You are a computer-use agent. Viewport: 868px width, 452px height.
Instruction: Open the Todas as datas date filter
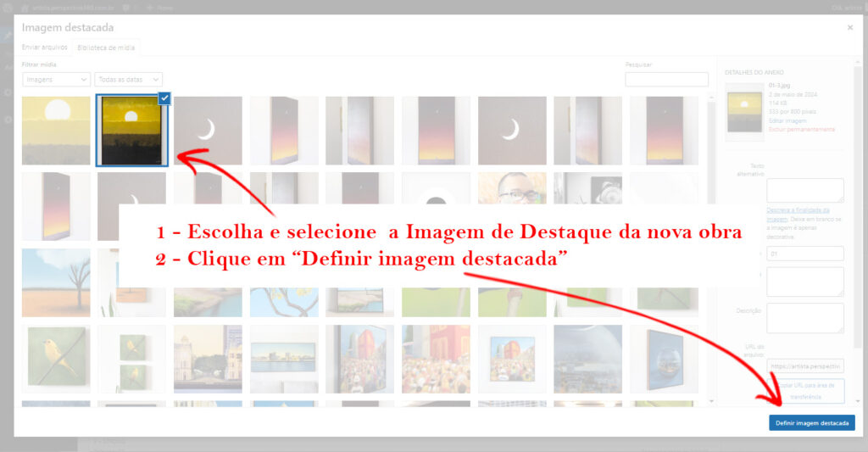(128, 80)
